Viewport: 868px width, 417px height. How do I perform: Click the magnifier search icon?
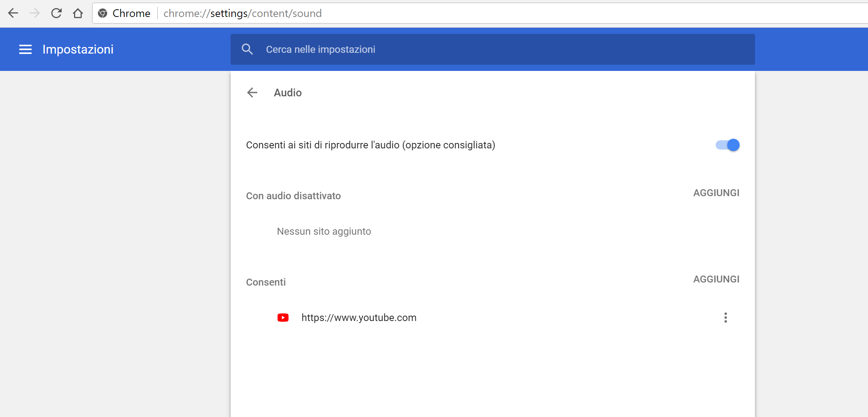pyautogui.click(x=247, y=49)
